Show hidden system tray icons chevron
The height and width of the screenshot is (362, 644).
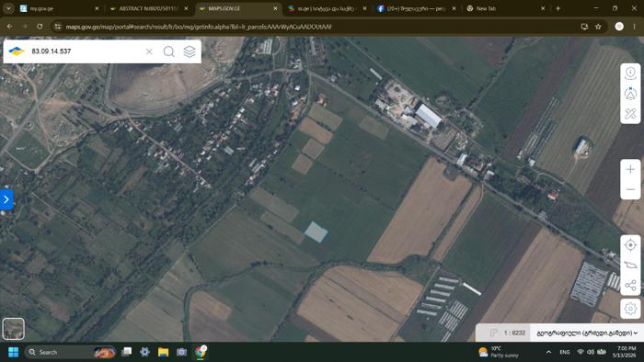click(548, 352)
